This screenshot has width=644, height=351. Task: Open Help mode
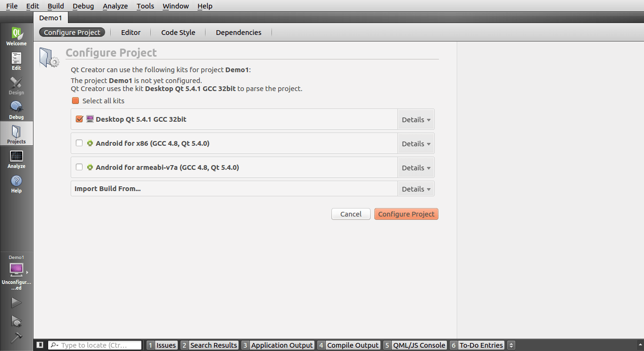pos(17,184)
